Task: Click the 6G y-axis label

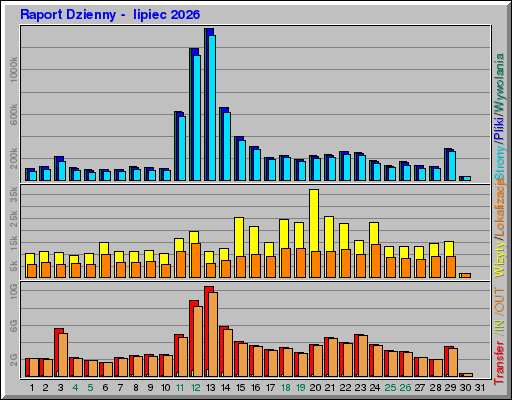Action: pyautogui.click(x=13, y=326)
